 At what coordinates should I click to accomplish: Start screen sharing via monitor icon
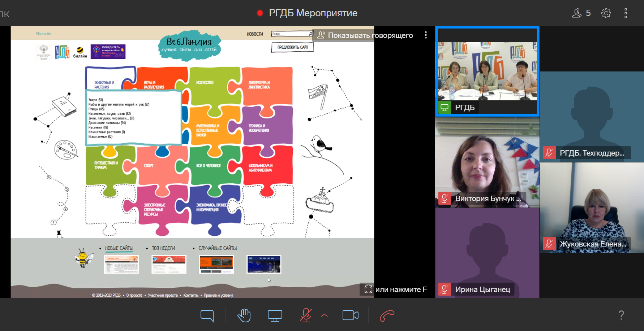[x=275, y=316]
